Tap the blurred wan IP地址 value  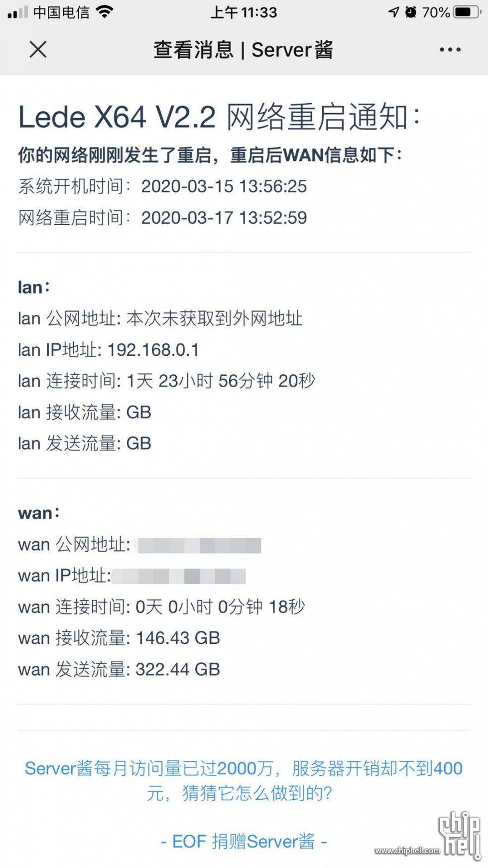coord(179,577)
